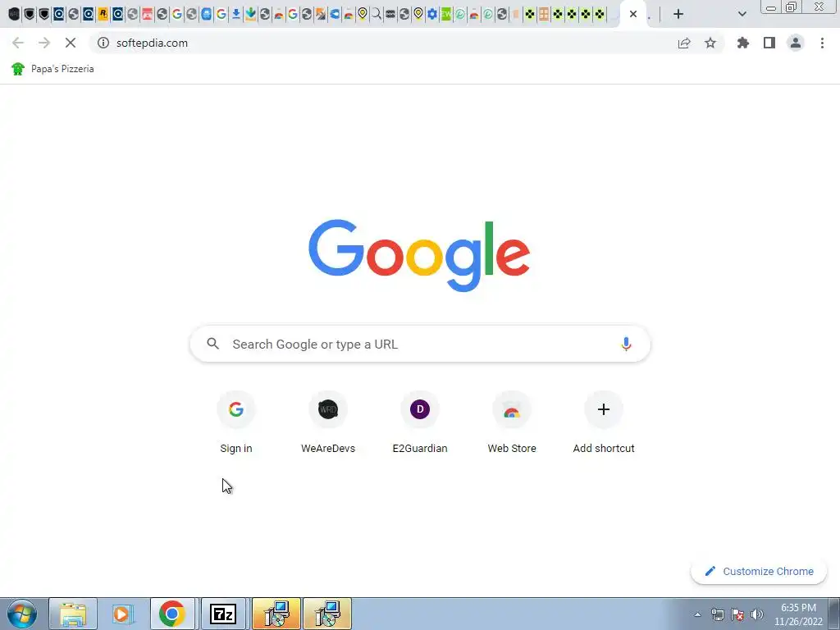
Task: Open a new tab with plus button
Action: click(678, 14)
